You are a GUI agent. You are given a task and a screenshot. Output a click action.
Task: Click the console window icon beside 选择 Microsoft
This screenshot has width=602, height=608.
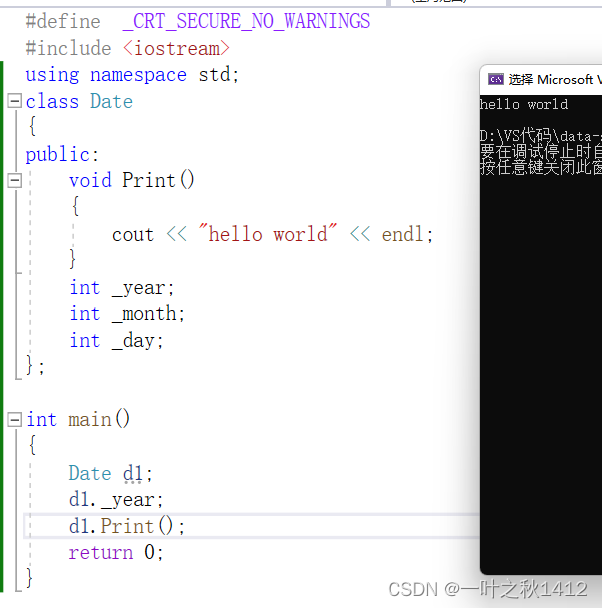496,79
